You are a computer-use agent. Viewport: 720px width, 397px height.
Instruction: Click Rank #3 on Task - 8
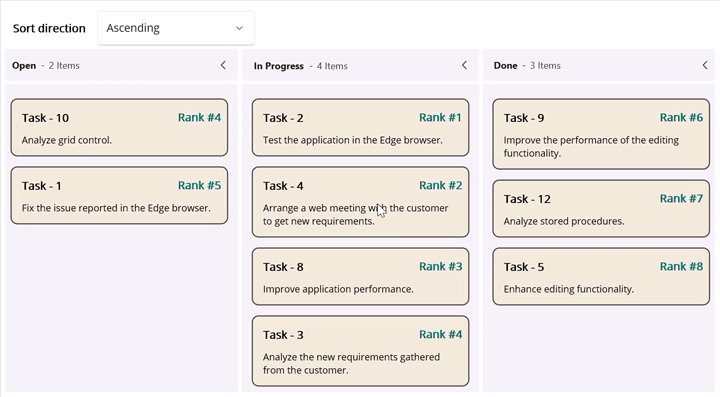(x=440, y=267)
